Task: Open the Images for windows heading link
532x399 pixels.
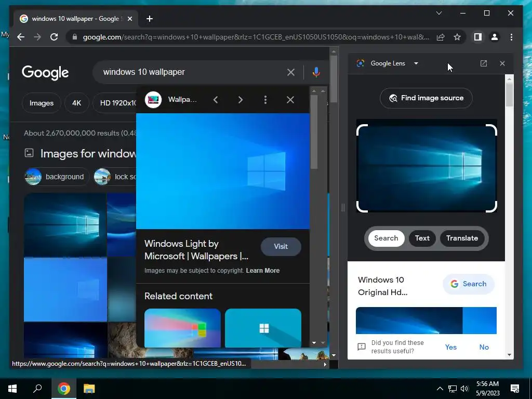Action: [x=88, y=153]
